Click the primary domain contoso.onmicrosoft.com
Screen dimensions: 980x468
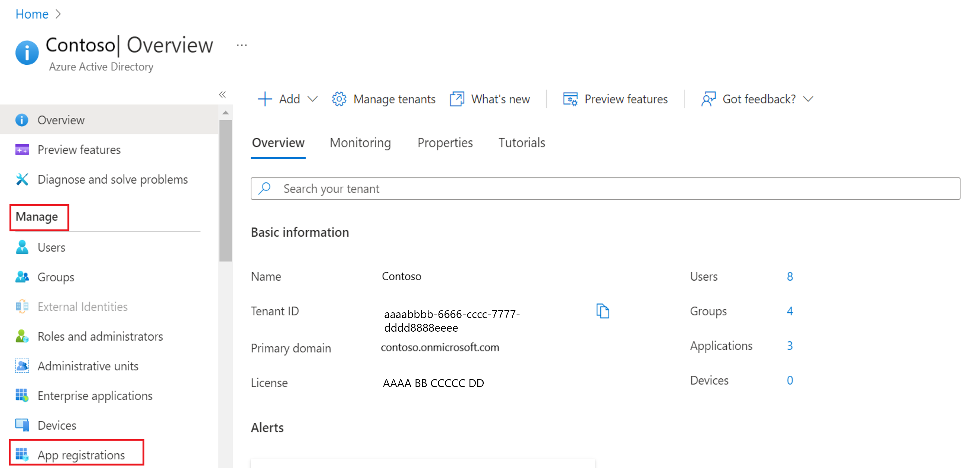(x=440, y=347)
